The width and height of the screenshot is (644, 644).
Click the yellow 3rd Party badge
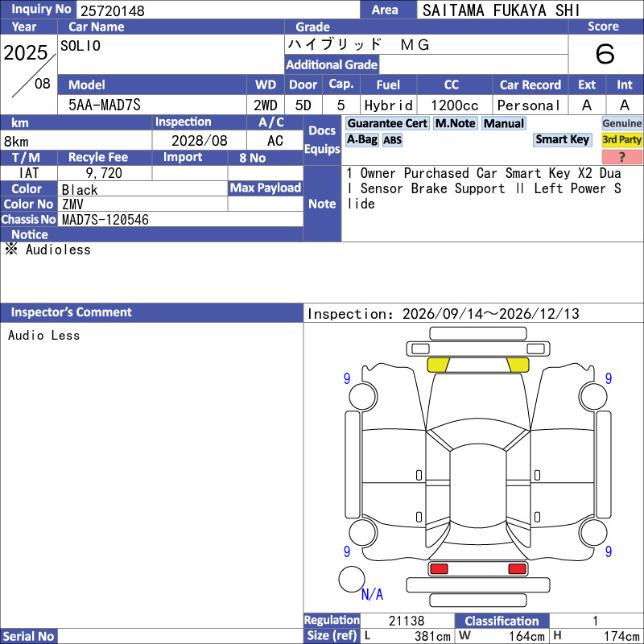click(621, 139)
